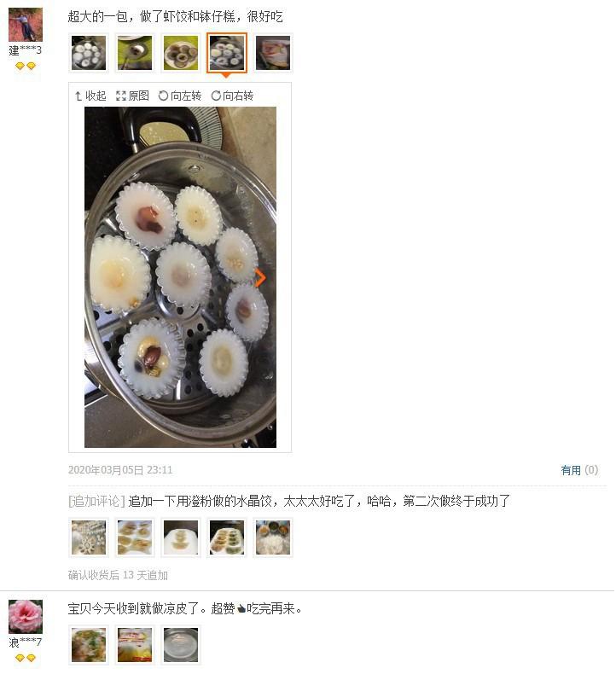Viewport: 616px width, 674px height.
Task: Rotate photo right with 向右转
Action: (x=232, y=96)
